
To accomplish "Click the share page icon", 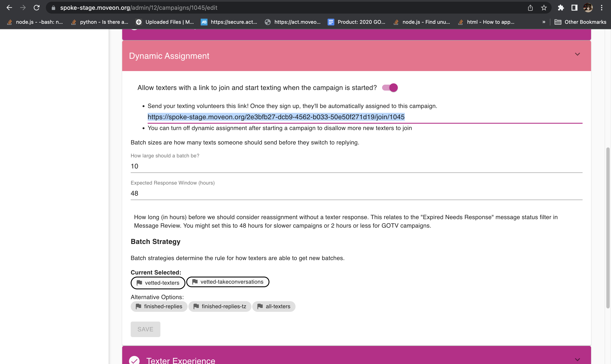I will (x=530, y=8).
